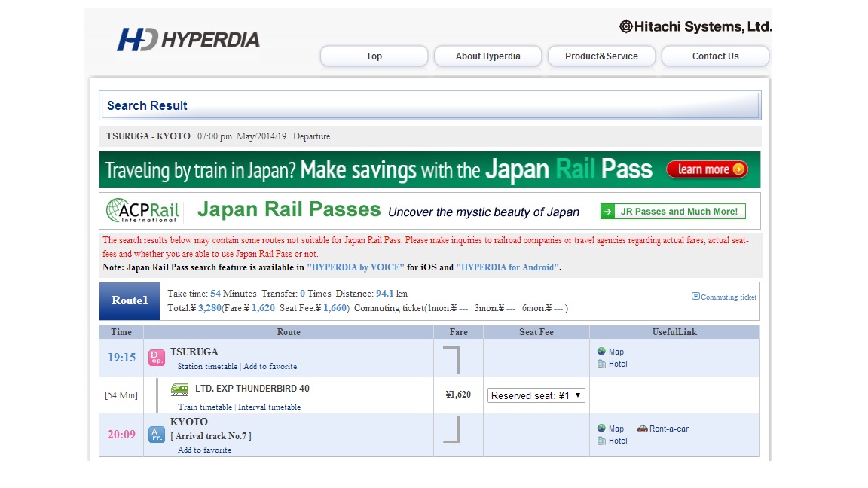Click JR Passes and Much More button
The height and width of the screenshot is (488, 868).
pos(673,212)
